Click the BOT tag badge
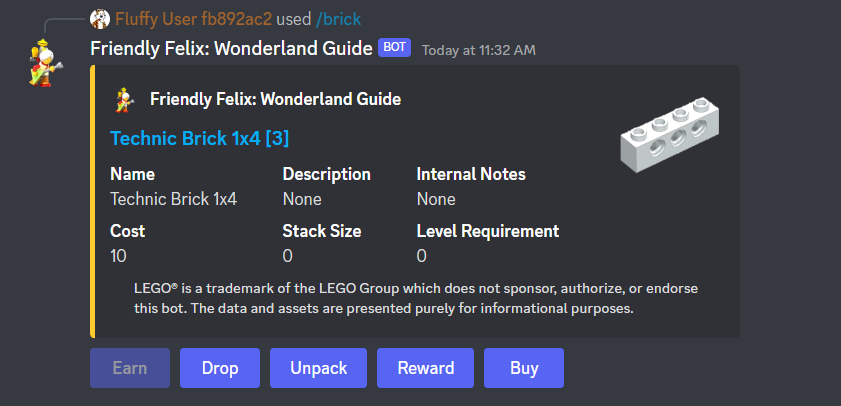This screenshot has height=406, width=841. (394, 48)
